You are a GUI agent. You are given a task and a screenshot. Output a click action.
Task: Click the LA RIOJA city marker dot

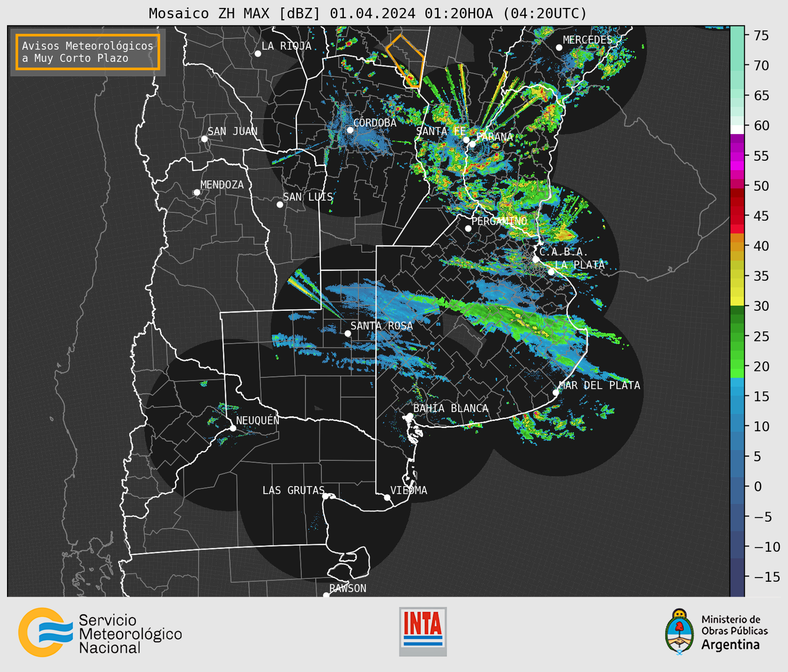pos(258,54)
